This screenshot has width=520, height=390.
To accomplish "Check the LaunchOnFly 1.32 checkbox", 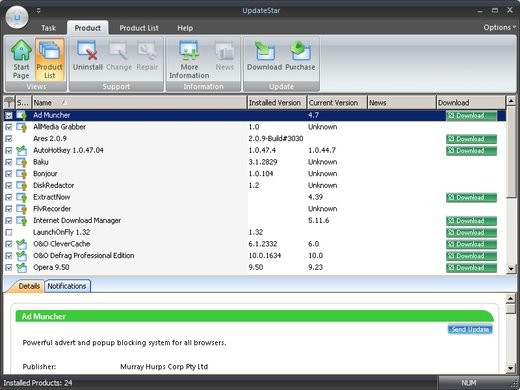I will click(9, 232).
